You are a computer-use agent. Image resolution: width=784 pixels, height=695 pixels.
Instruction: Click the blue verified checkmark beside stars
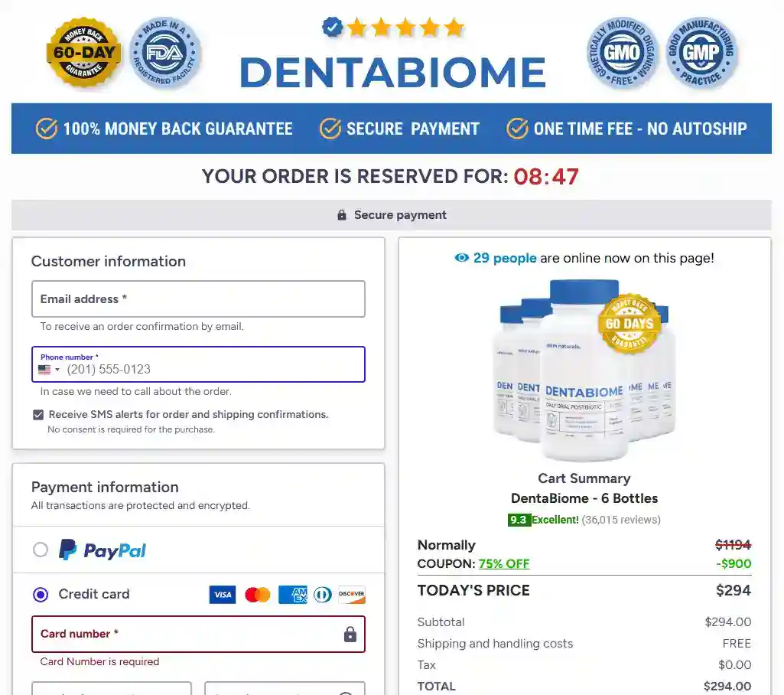click(332, 27)
